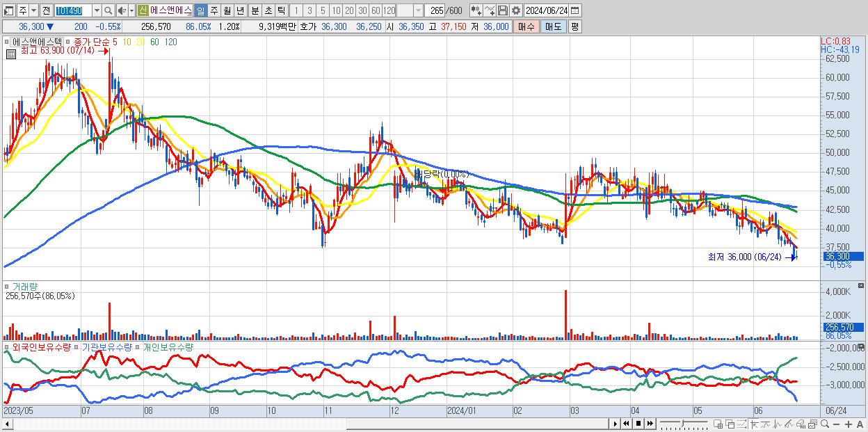868x432 pixels.
Task: Open the stock code history dropdown
Action: point(97,11)
